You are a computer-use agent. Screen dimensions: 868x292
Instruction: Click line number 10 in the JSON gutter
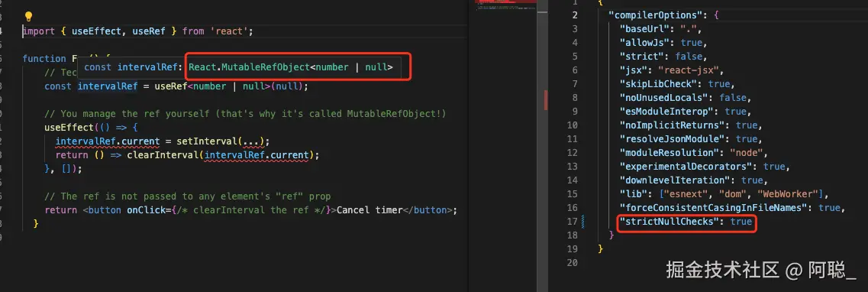(573, 125)
